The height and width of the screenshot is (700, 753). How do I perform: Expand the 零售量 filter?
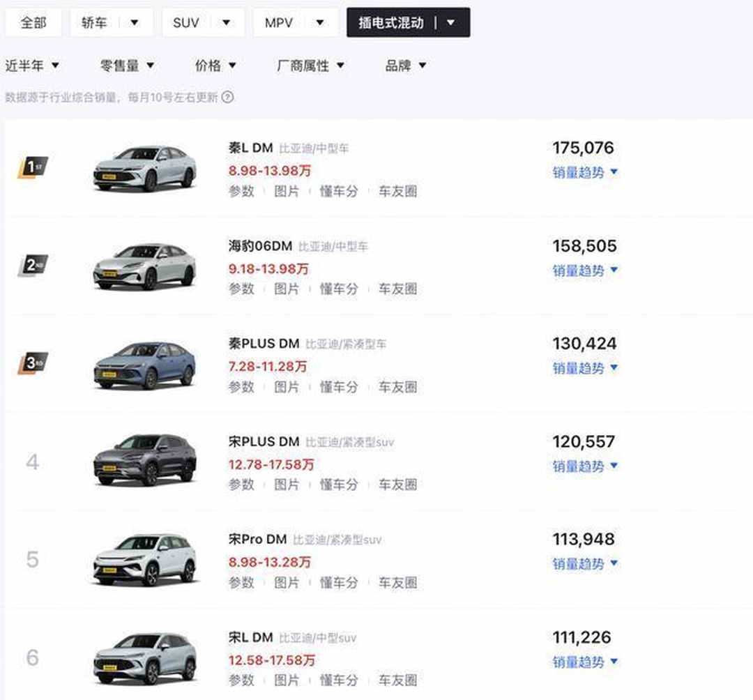[x=127, y=66]
